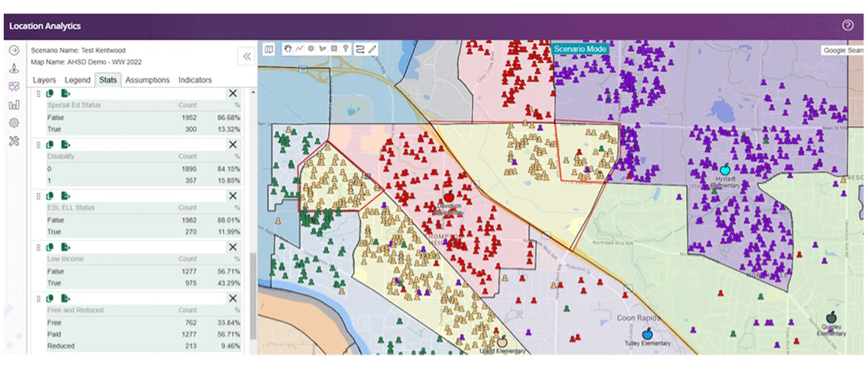Open the Assumptions tab
Image resolution: width=868 pixels, height=372 pixels.
(x=148, y=80)
